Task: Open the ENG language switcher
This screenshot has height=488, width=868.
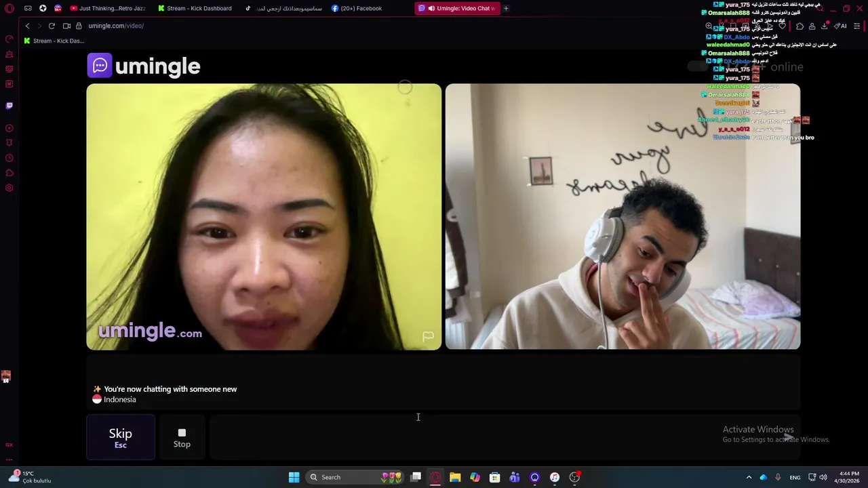Action: tap(795, 477)
